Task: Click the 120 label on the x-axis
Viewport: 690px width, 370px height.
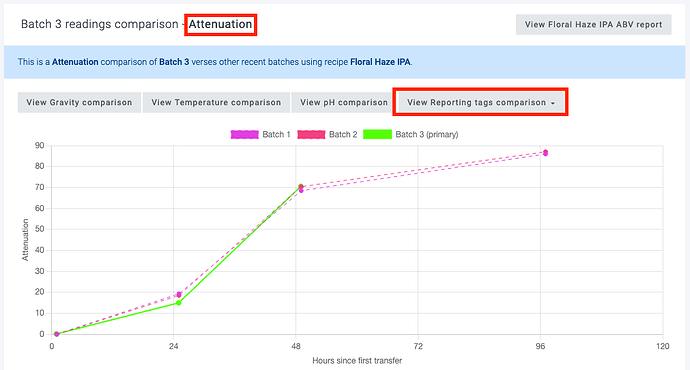Action: 662,346
